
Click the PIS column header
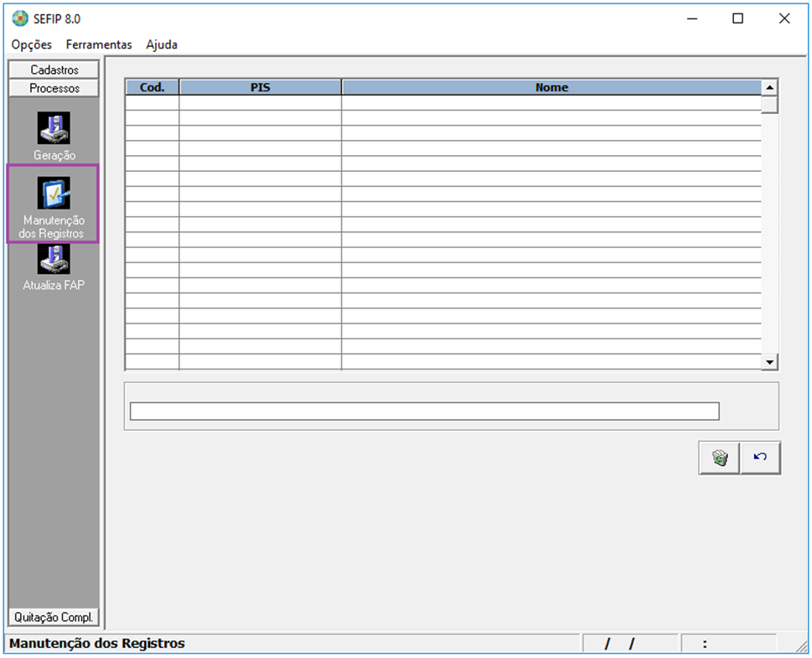[x=260, y=87]
